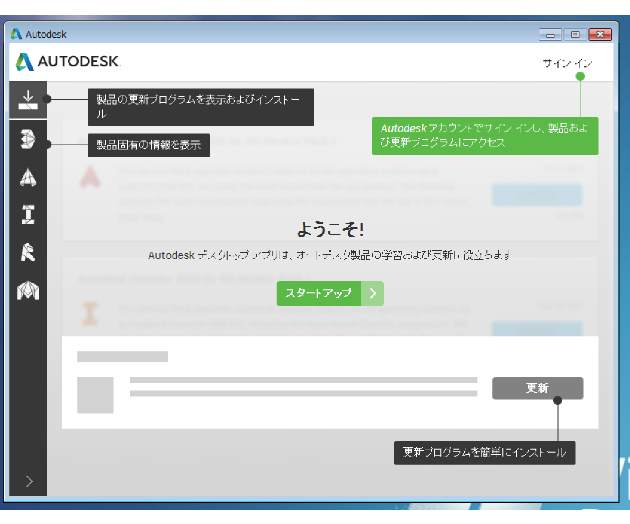
Task: Select the Revit product icon in sidebar
Action: 28,252
